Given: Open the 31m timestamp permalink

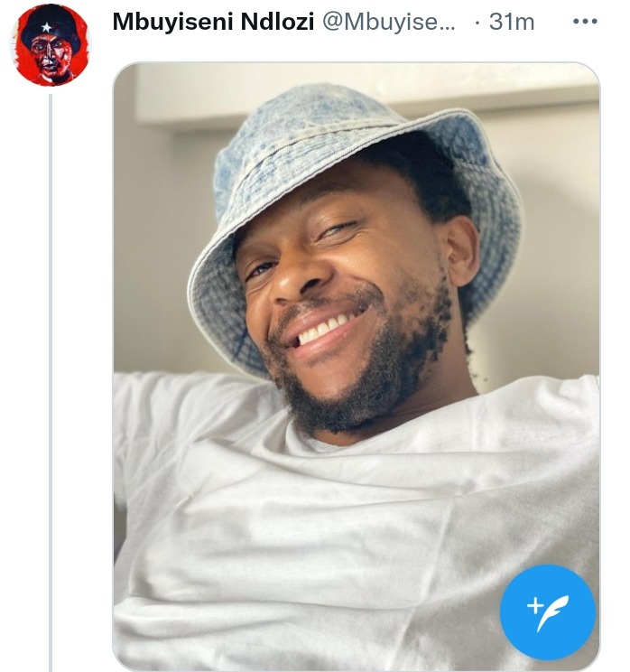Looking at the screenshot, I should (x=512, y=22).
